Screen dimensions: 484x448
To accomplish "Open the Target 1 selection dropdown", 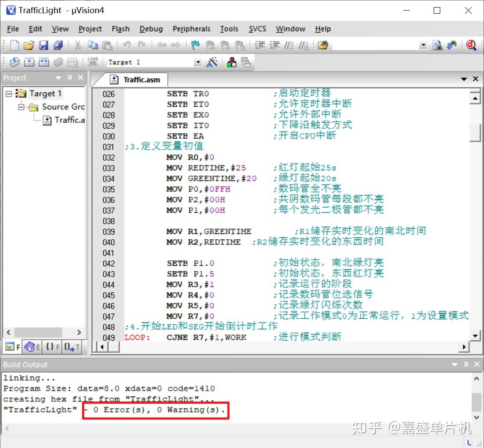I will click(x=198, y=62).
